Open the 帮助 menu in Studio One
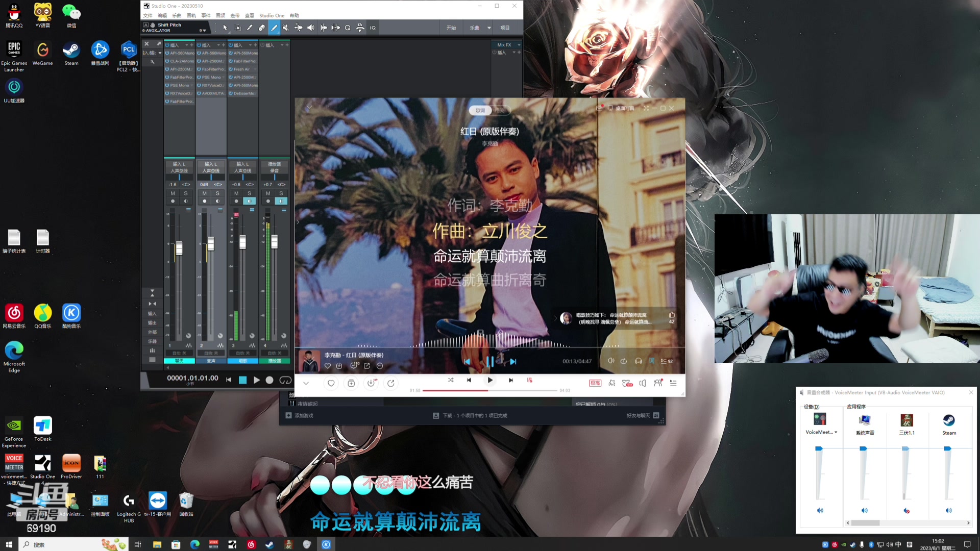Screen dimensions: 980x551 point(295,15)
